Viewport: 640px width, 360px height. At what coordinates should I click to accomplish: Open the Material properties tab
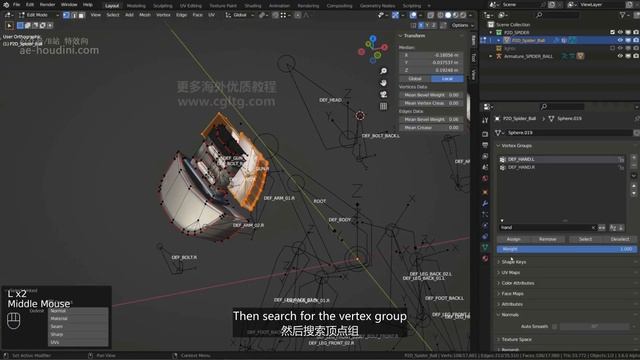click(x=485, y=258)
